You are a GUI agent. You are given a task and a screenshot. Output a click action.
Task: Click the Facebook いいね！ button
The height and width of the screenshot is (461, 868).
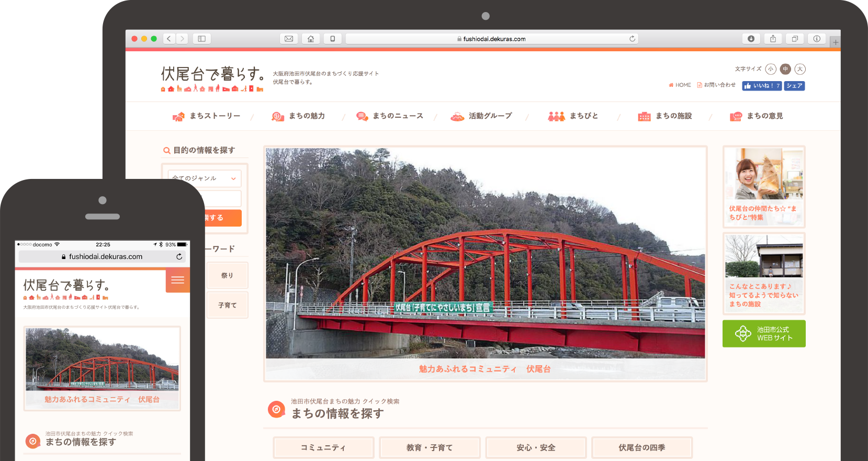[762, 86]
